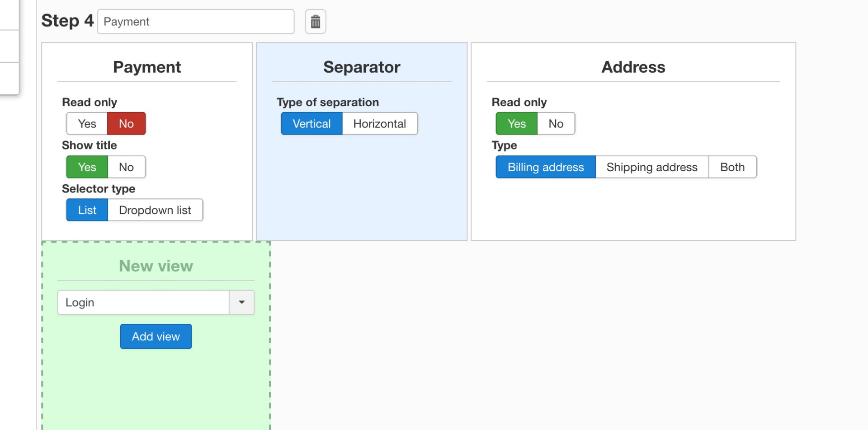The height and width of the screenshot is (430, 868).
Task: Click the Address panel heading
Action: [633, 67]
